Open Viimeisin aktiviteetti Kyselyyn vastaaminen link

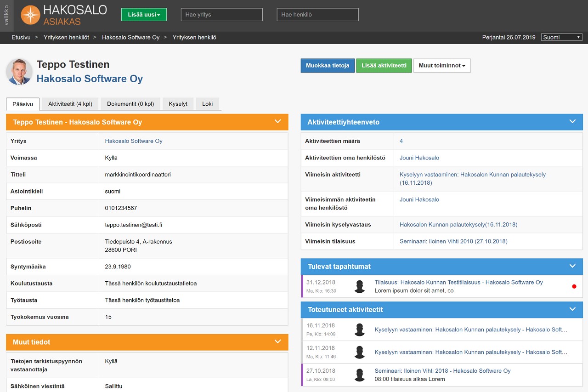473,179
